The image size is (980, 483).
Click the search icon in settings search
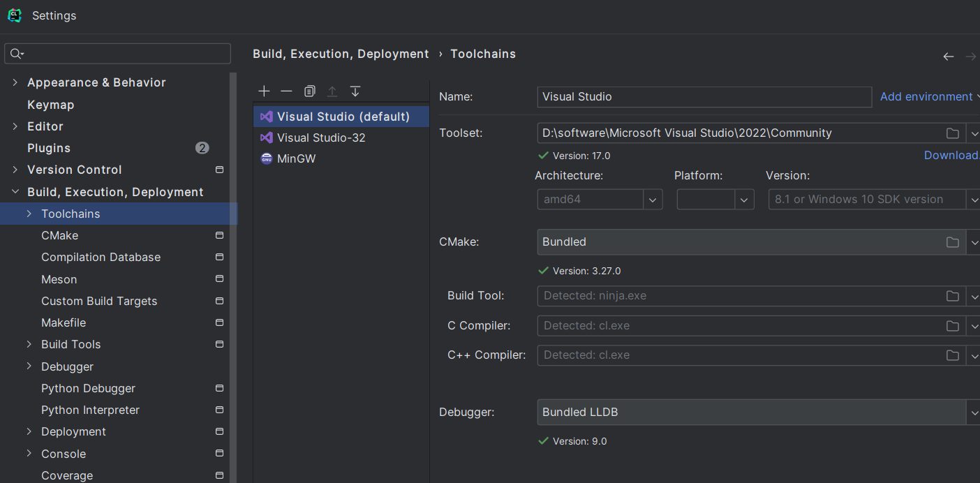coord(17,54)
